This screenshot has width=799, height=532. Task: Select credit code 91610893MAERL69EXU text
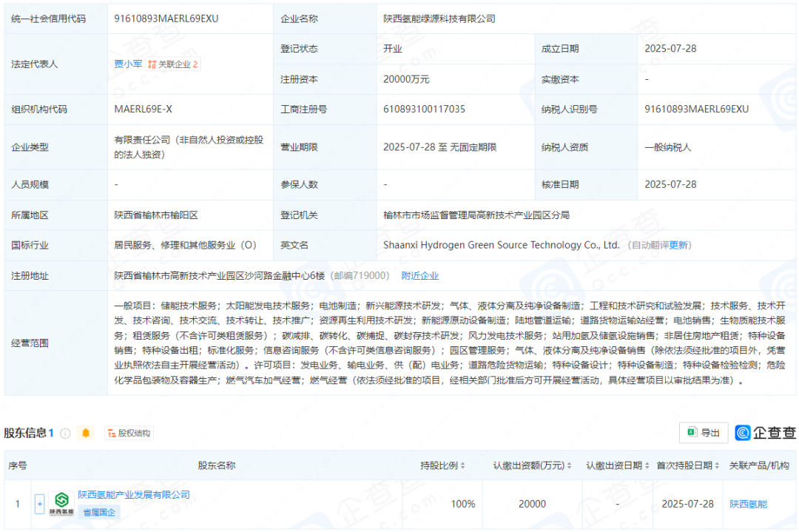166,18
